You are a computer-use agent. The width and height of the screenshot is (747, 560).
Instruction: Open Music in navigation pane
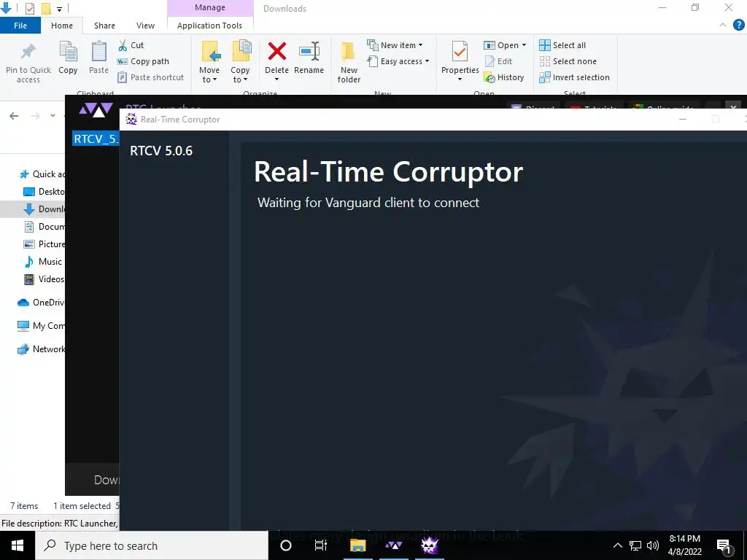[43, 262]
